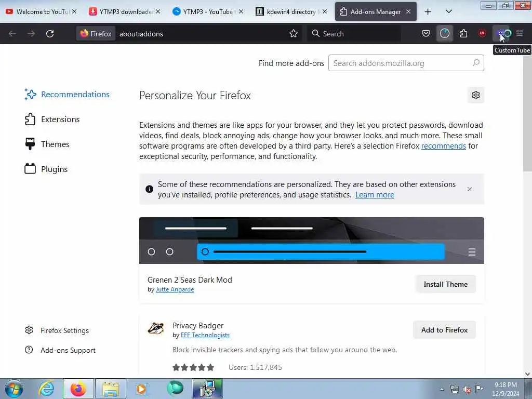
Task: Open Jutte Angarde author link
Action: [175, 289]
